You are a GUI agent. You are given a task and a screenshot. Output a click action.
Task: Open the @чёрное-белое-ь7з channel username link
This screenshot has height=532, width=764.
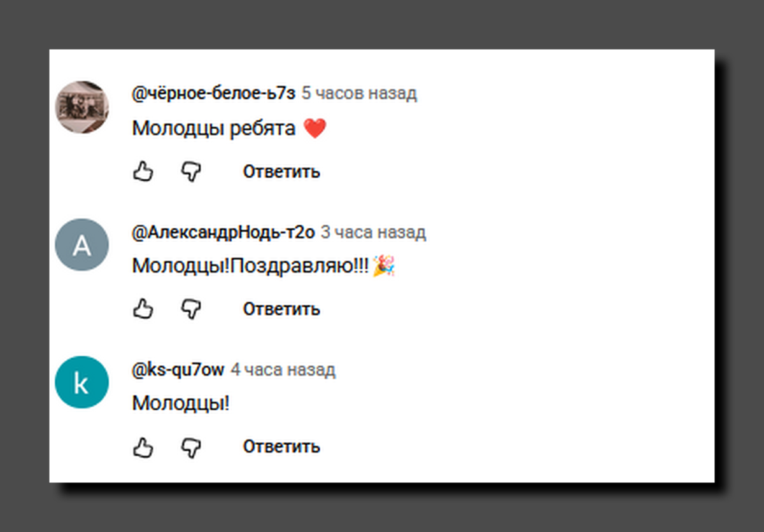[x=214, y=94]
